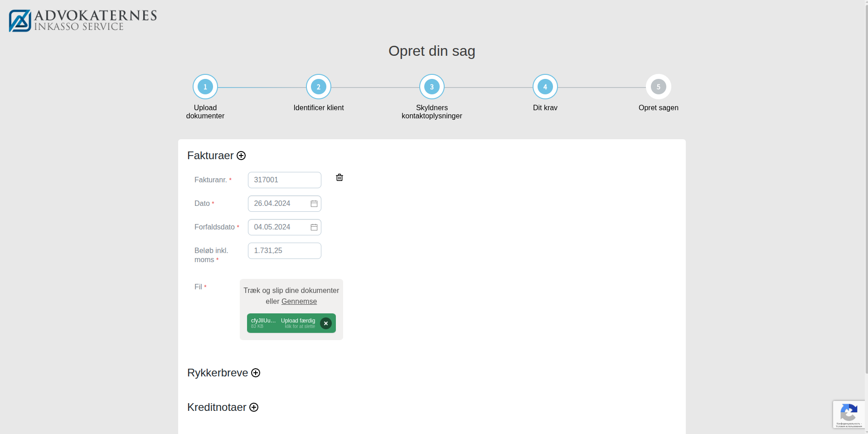Viewport: 868px width, 434px height.
Task: Add a reminder letter with Rykkerbreve plus icon
Action: [256, 373]
